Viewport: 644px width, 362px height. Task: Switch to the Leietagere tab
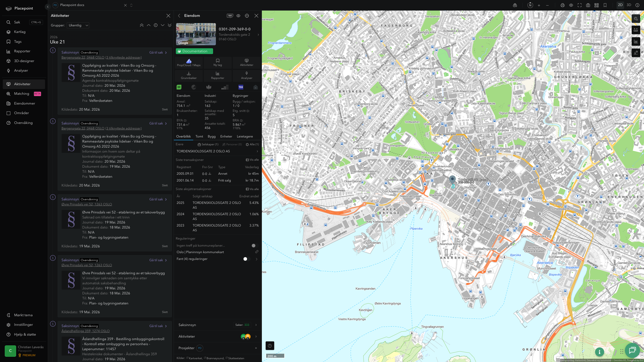click(x=245, y=137)
